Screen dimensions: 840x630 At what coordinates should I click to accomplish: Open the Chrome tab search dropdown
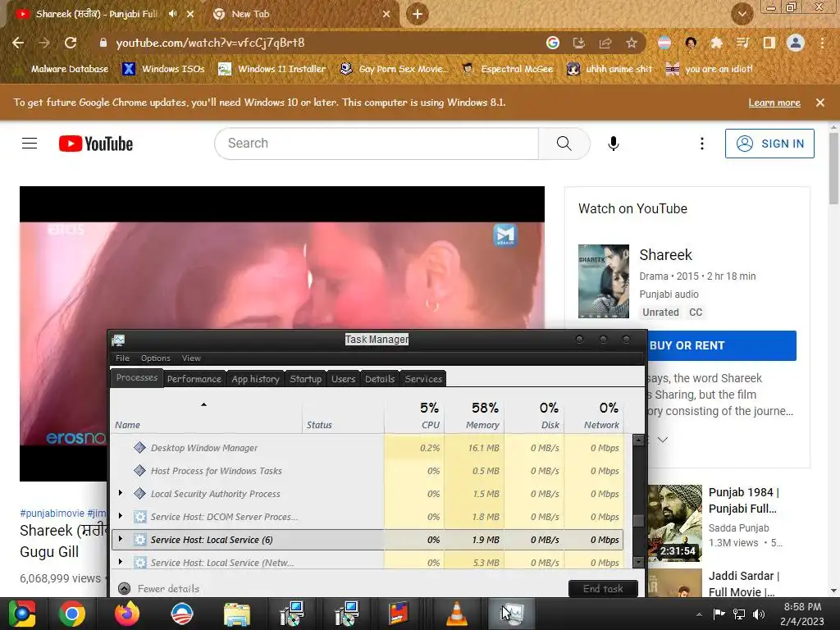(742, 14)
